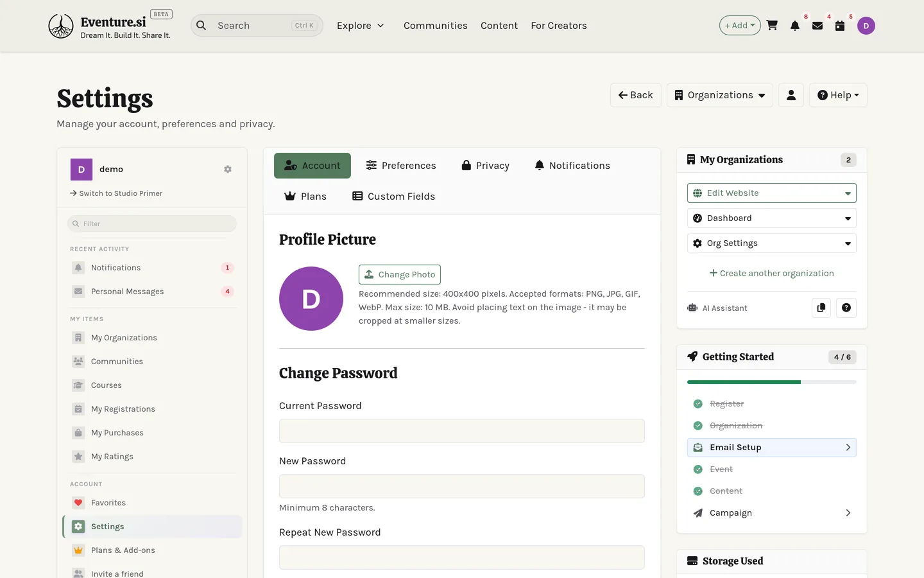The height and width of the screenshot is (578, 924).
Task: Click the AI Assistant robot icon
Action: coord(692,308)
